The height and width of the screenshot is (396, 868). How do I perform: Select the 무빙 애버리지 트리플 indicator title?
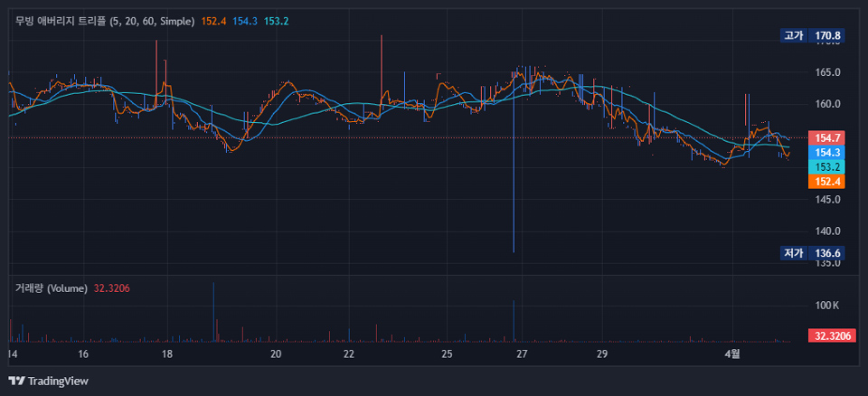105,21
